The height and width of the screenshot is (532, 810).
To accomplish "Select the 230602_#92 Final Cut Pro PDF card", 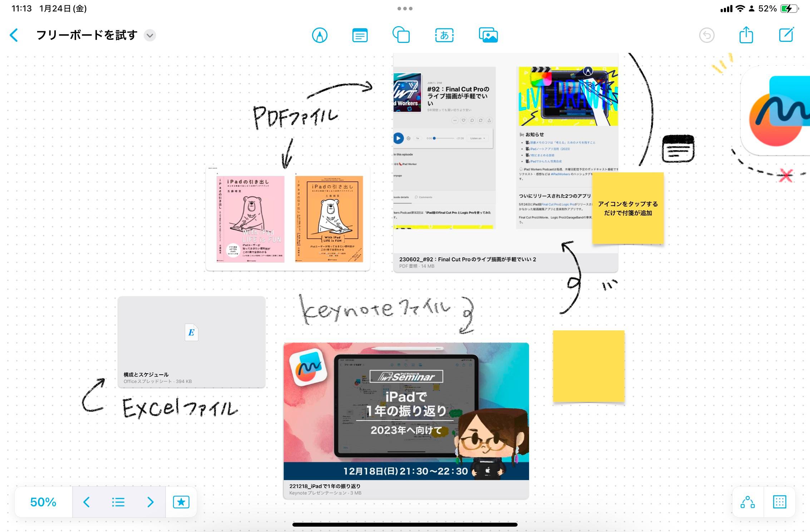I will [x=505, y=163].
